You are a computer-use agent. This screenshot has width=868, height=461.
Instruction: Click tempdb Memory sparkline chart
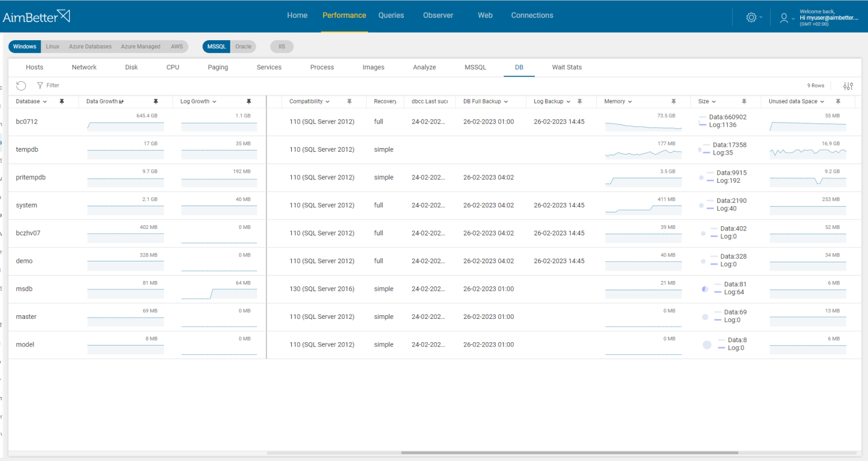coord(643,154)
